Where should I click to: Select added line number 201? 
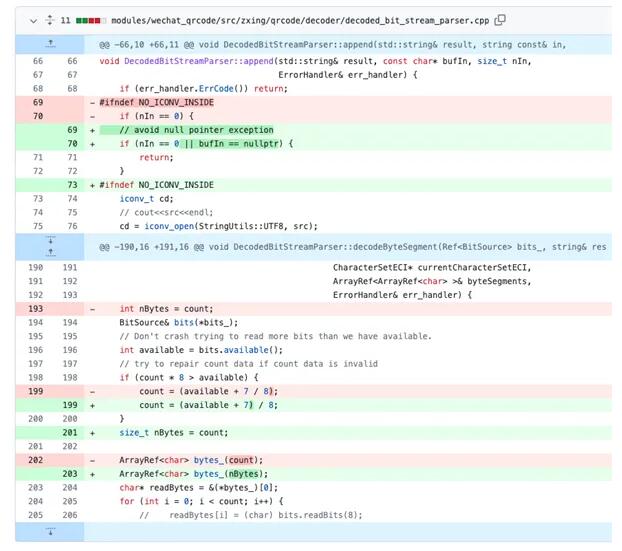(x=71, y=432)
